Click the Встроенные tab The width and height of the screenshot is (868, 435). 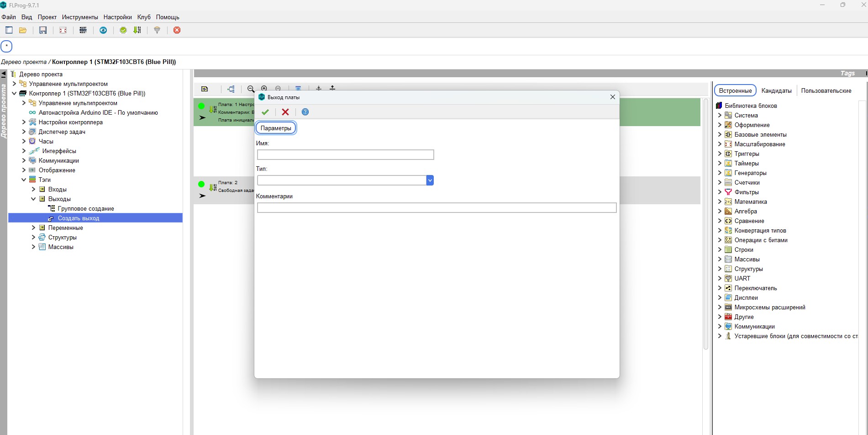pos(735,90)
